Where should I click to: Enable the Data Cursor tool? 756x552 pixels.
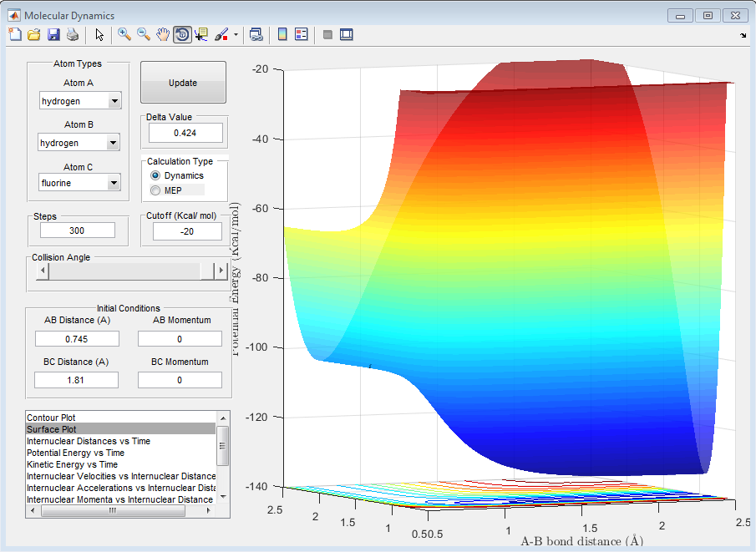pos(202,34)
